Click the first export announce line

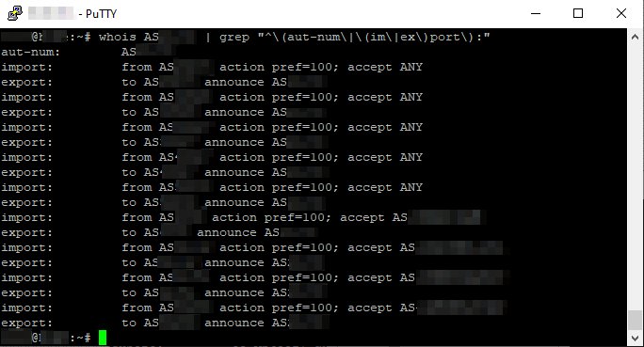(x=164, y=82)
